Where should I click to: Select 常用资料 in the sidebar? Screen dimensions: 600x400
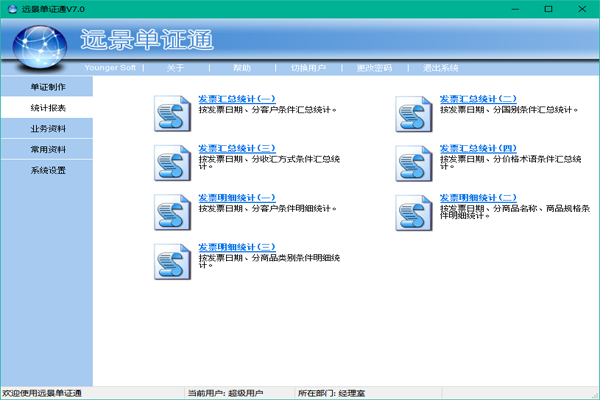[47, 149]
